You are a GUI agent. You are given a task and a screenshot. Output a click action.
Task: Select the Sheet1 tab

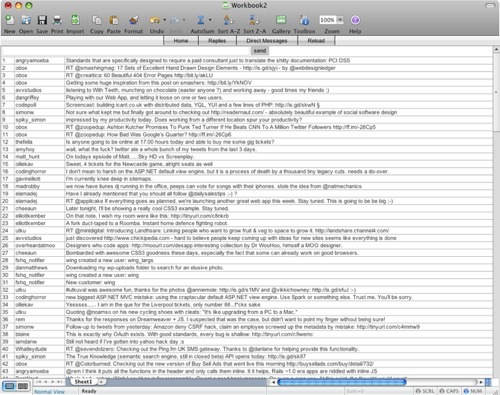[x=83, y=382]
